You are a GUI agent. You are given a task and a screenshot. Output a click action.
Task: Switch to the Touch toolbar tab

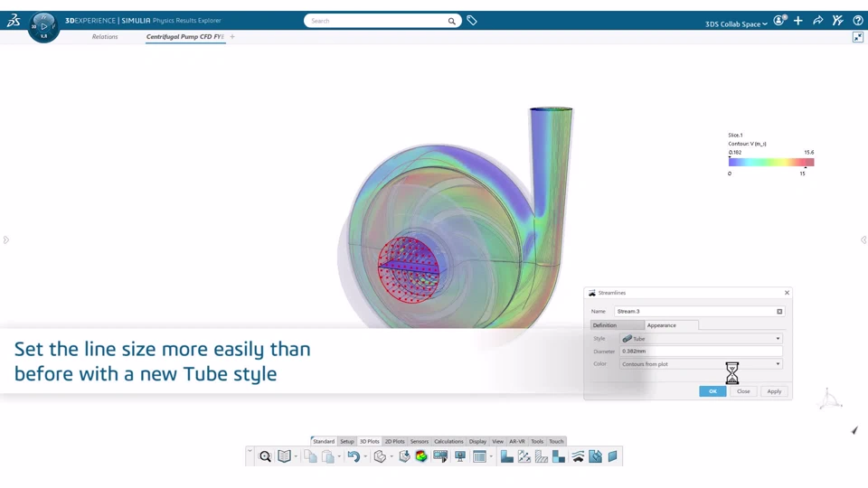556,442
